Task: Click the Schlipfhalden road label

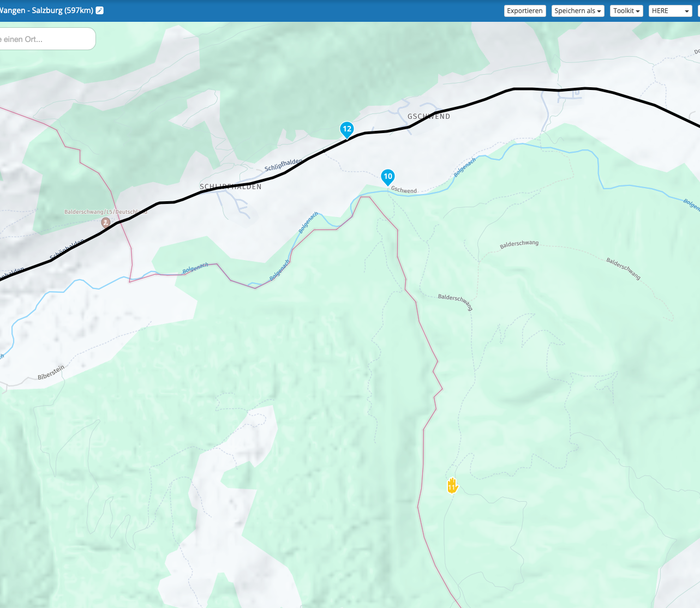Action: (283, 165)
